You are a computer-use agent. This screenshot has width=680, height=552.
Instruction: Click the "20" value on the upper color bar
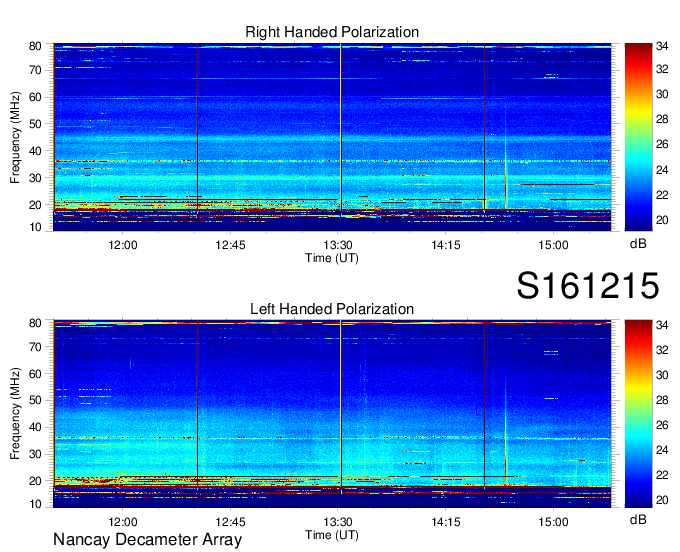pyautogui.click(x=662, y=220)
